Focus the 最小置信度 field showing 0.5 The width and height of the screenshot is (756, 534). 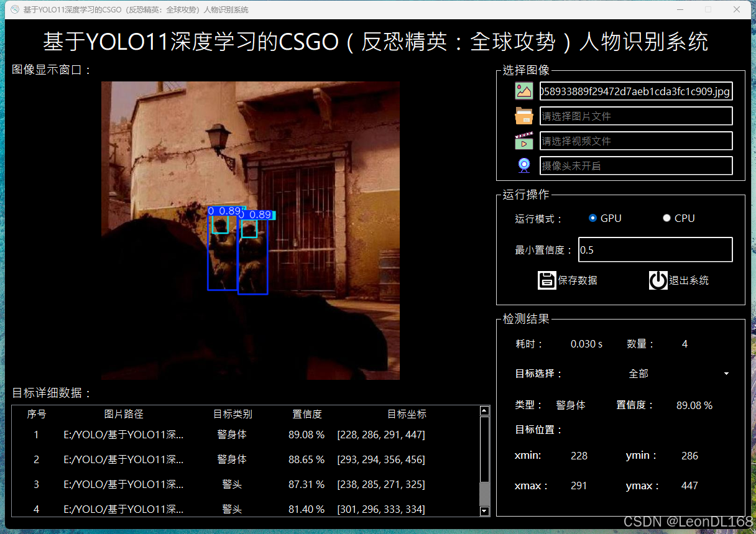pos(655,249)
